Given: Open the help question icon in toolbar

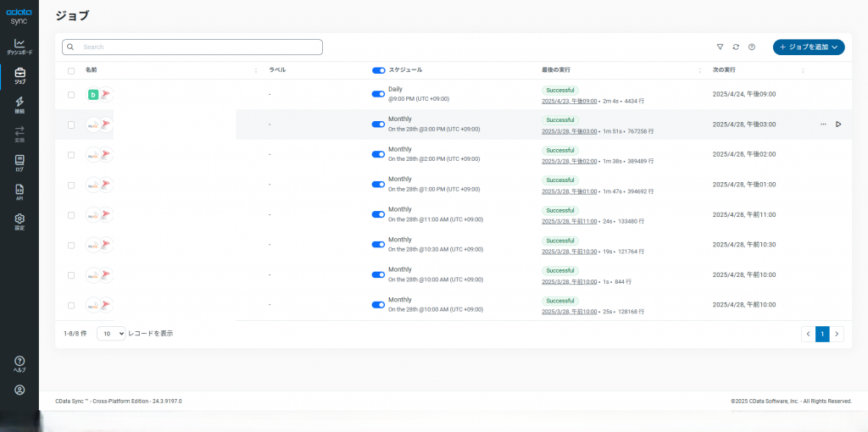Looking at the screenshot, I should 752,47.
